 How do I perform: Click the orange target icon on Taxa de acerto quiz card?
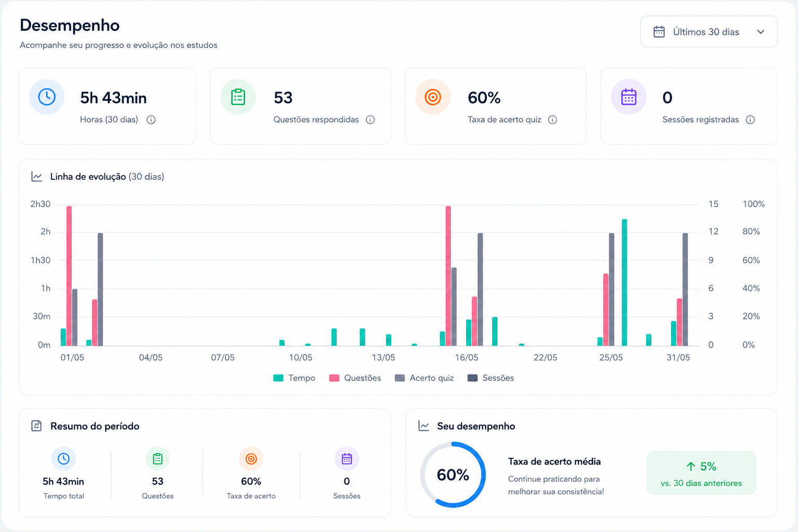click(x=433, y=97)
